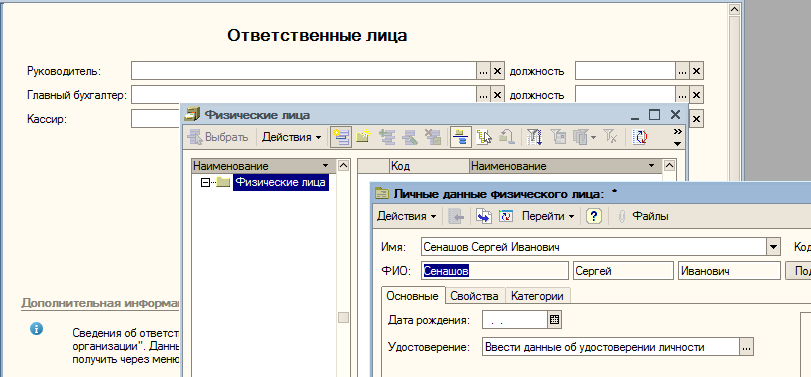Image resolution: width=811 pixels, height=377 pixels.
Task: Click the blue info icon under Дополнительная информация
Action: pyautogui.click(x=36, y=328)
